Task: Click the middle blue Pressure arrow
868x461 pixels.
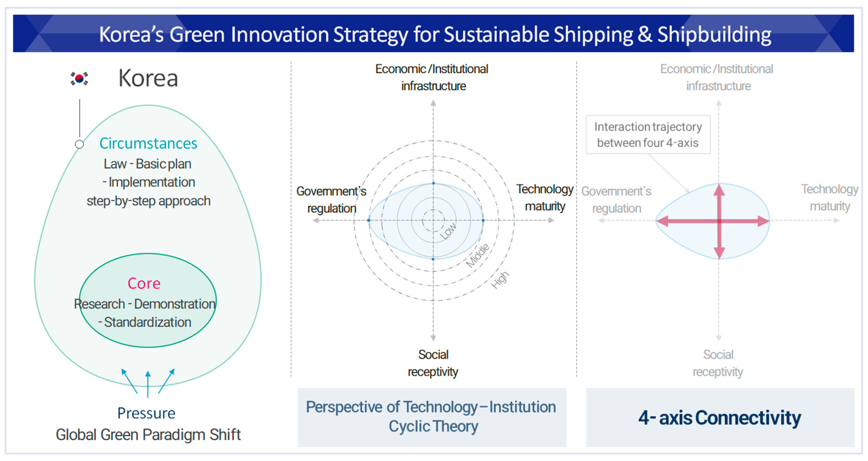Action: (148, 384)
